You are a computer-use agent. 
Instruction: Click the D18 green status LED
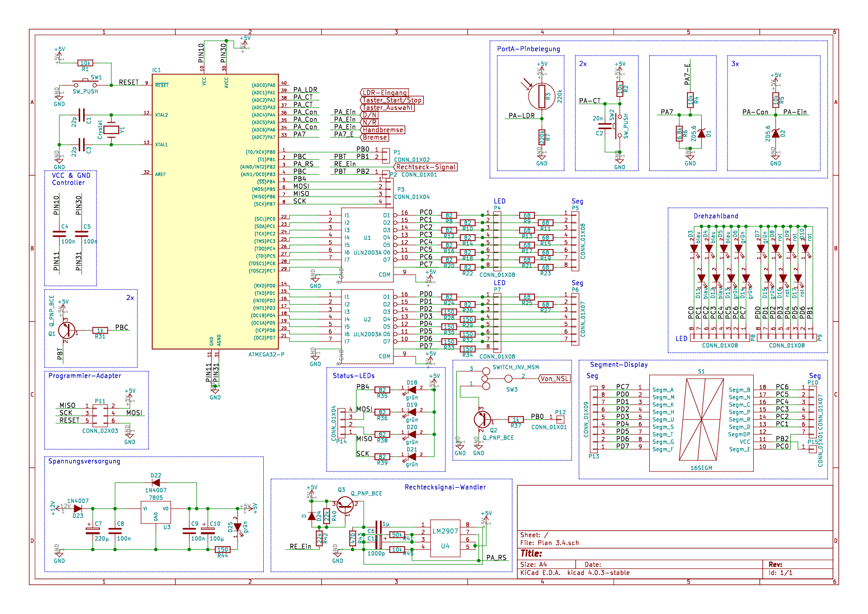click(412, 390)
